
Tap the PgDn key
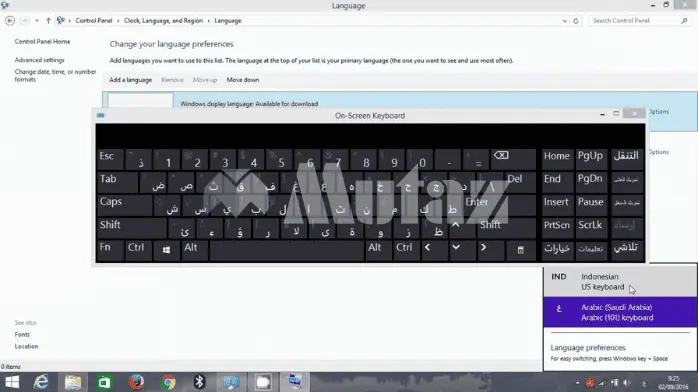[591, 182]
